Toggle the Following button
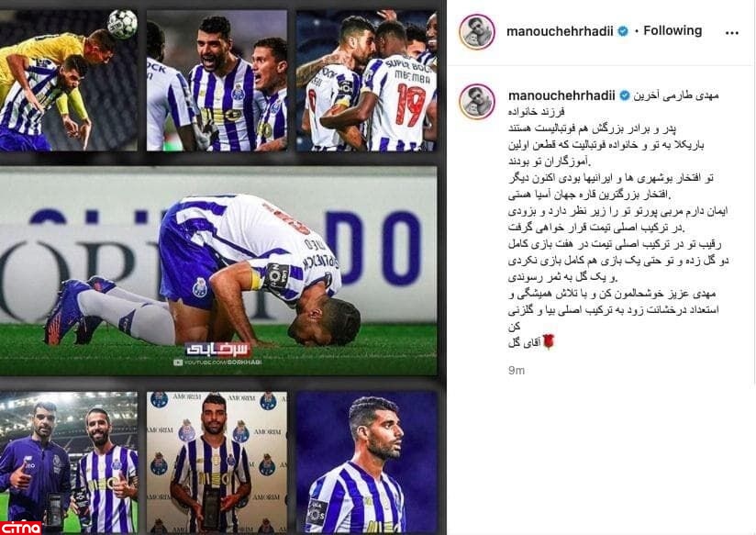Viewport: 756px width, 535px height. pyautogui.click(x=673, y=31)
